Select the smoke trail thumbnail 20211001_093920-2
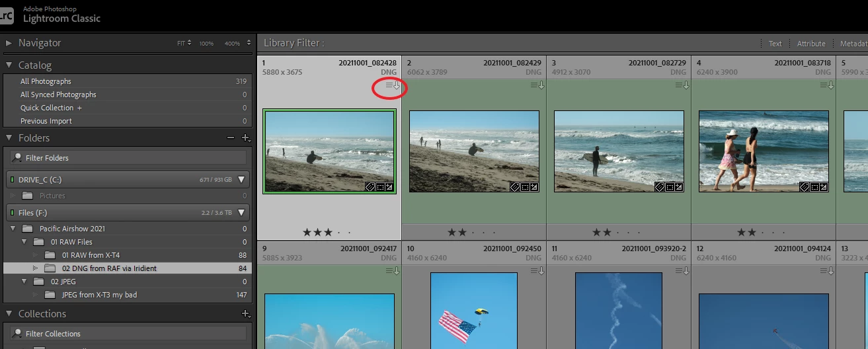The height and width of the screenshot is (349, 868). point(619,311)
